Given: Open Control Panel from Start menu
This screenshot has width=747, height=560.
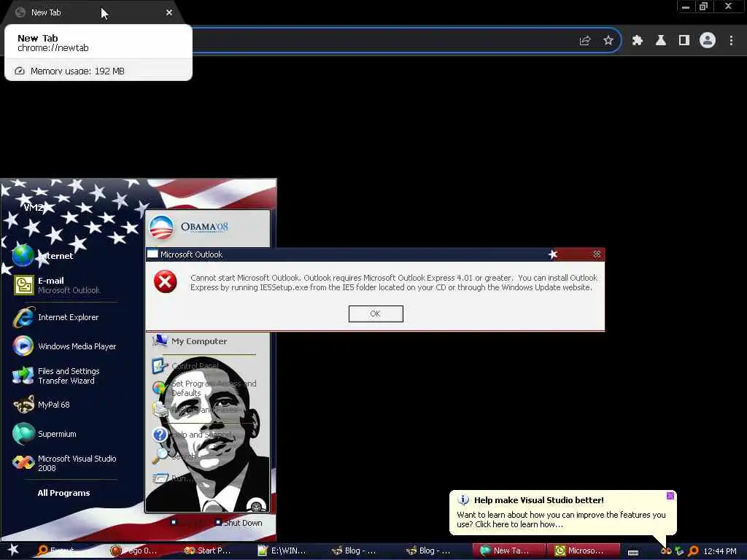Looking at the screenshot, I should tap(186, 366).
